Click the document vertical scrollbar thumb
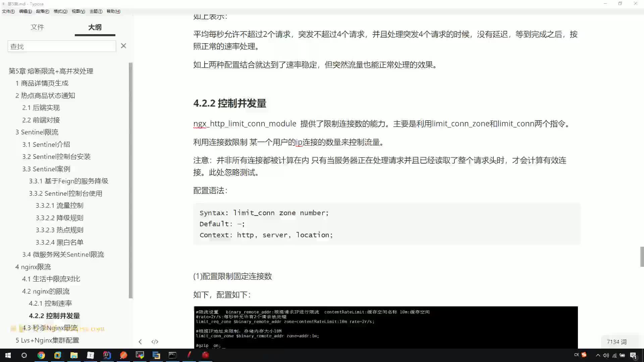This screenshot has height=362, width=644. (642, 257)
